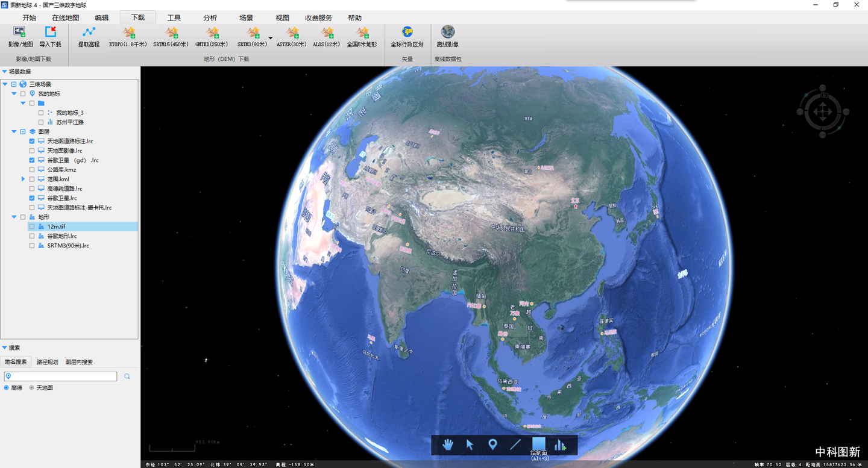This screenshot has height=468, width=868.
Task: Select the hand pan tool in bottom toolbar
Action: click(448, 445)
